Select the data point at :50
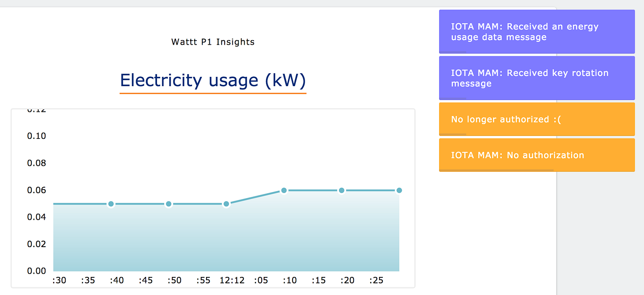 [169, 204]
